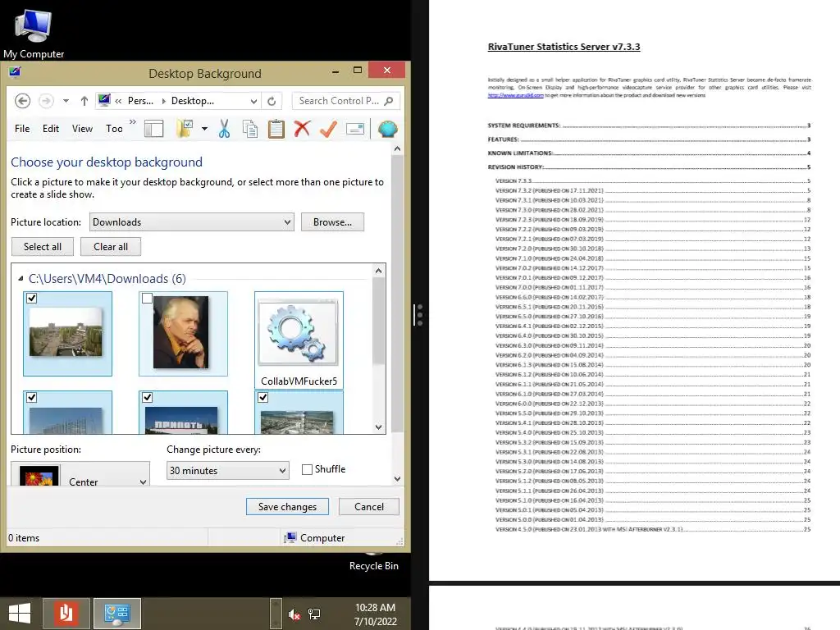Click the Forward navigation arrow
Image resolution: width=840 pixels, height=630 pixels.
[x=46, y=101]
